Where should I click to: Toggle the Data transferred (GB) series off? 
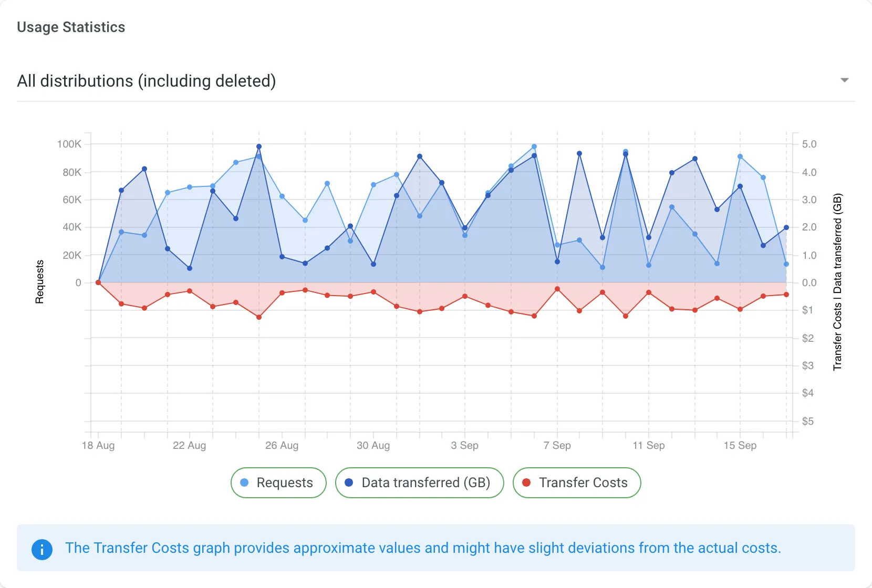pyautogui.click(x=419, y=482)
